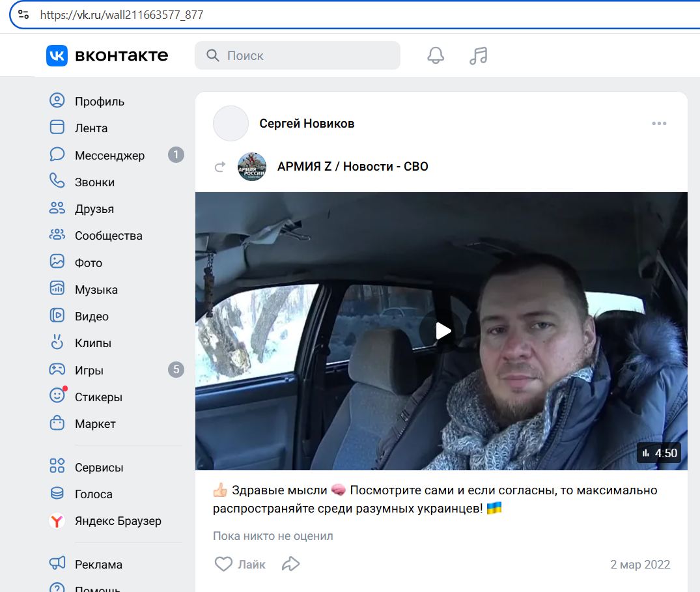Click the repost arrow icon beside community
The image size is (700, 592).
(x=220, y=167)
